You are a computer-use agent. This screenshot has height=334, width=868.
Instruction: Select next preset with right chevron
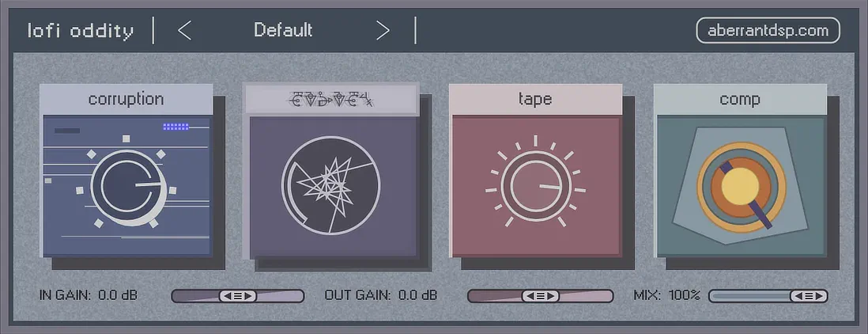coord(383,30)
